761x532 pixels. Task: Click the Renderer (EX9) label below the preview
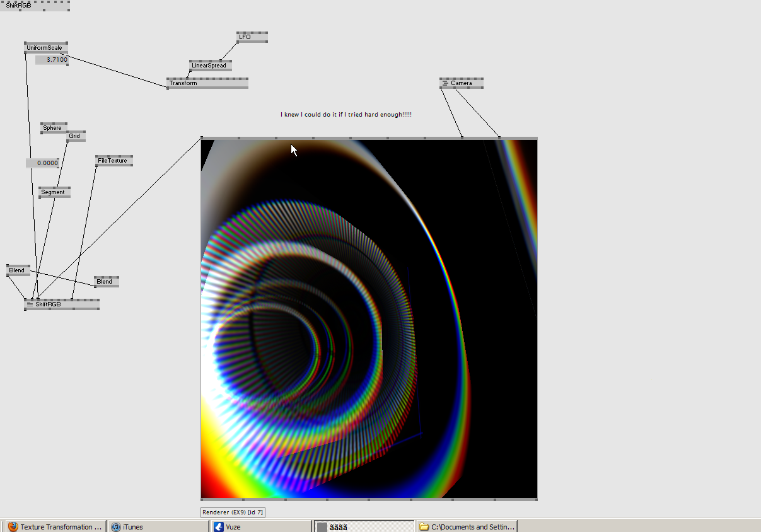233,512
